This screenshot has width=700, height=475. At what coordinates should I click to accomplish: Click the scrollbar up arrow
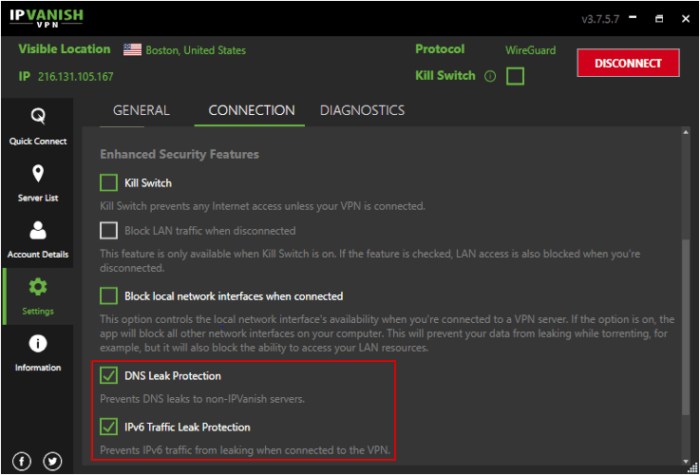pos(687,133)
